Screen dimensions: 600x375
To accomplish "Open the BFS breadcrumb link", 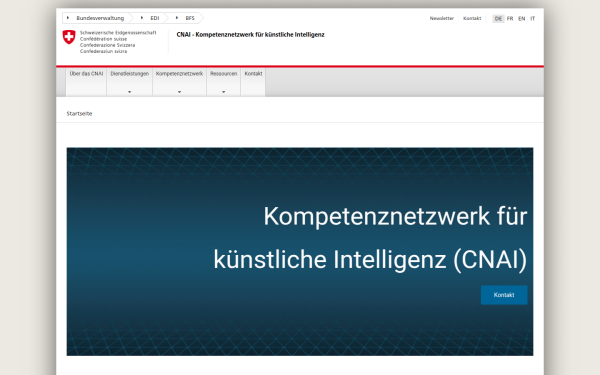I will click(x=190, y=18).
